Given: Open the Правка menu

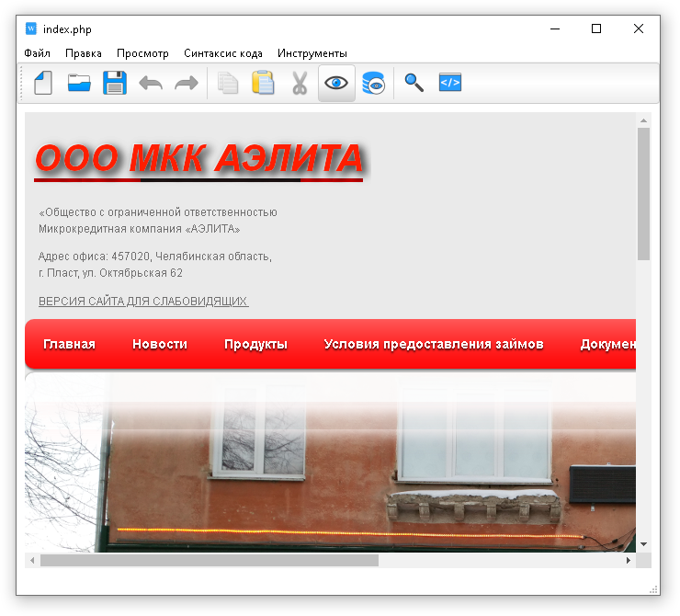Looking at the screenshot, I should pos(84,53).
